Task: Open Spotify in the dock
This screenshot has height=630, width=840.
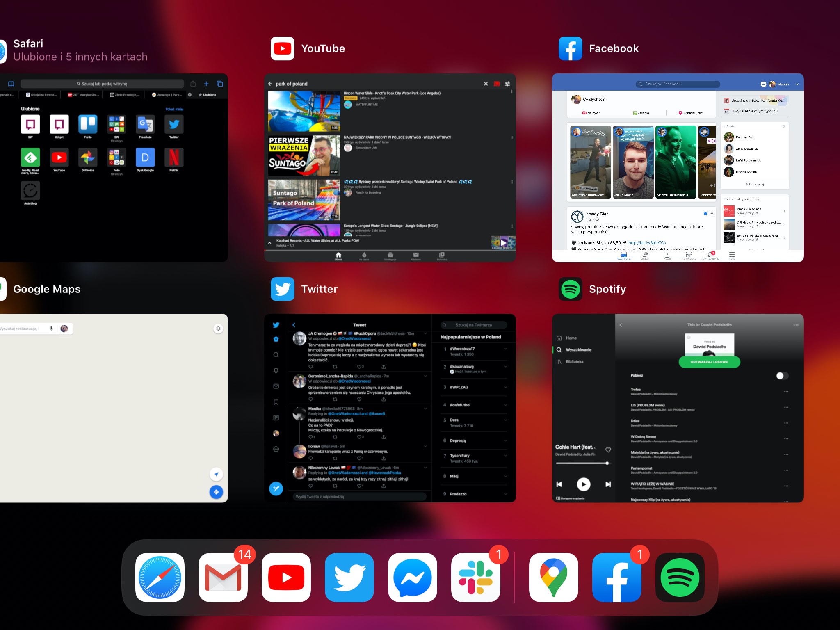Action: pyautogui.click(x=680, y=577)
